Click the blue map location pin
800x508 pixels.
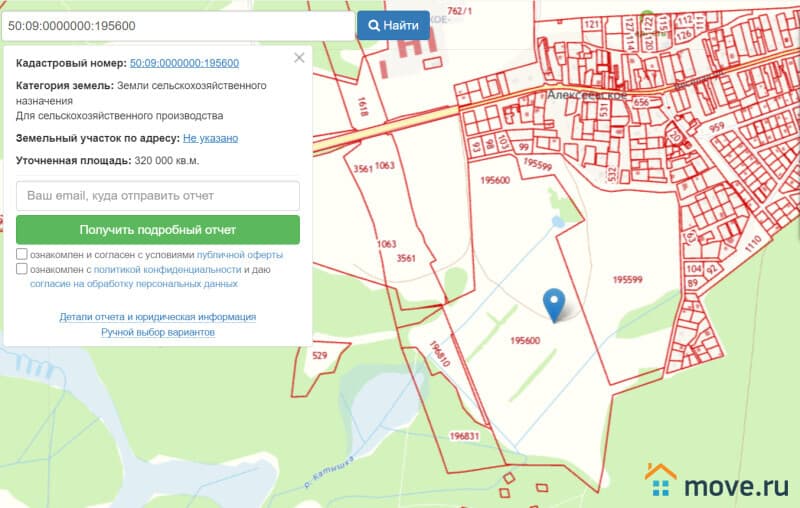pos(553,303)
